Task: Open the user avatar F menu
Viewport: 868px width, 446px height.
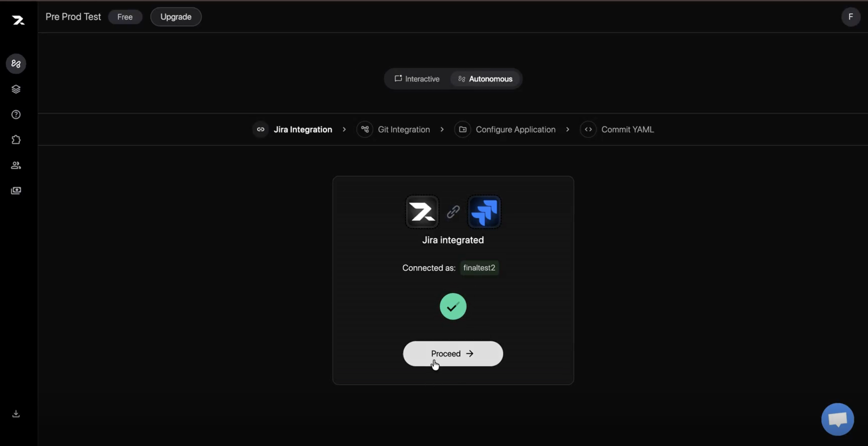Action: click(x=850, y=17)
